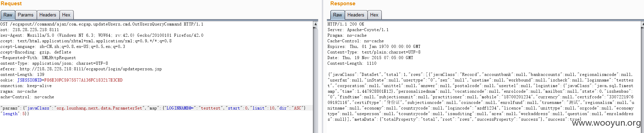Open the Response Headers tab
Screen dimensions: 644x133
pyautogui.click(x=356, y=15)
